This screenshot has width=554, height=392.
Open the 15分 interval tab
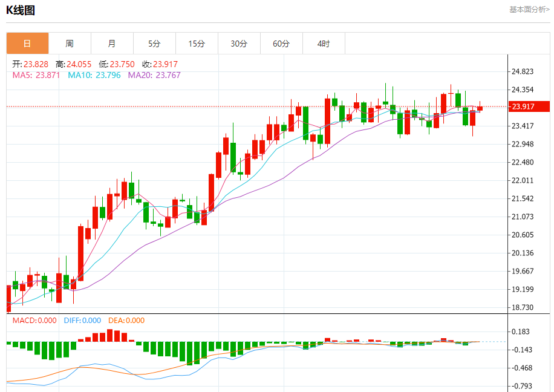pyautogui.click(x=197, y=44)
